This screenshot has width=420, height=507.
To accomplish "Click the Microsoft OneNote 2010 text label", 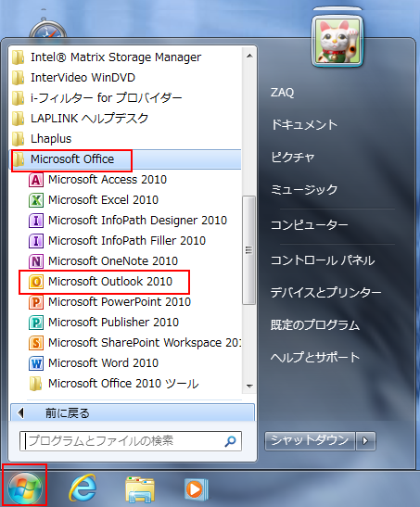I will click(113, 261).
